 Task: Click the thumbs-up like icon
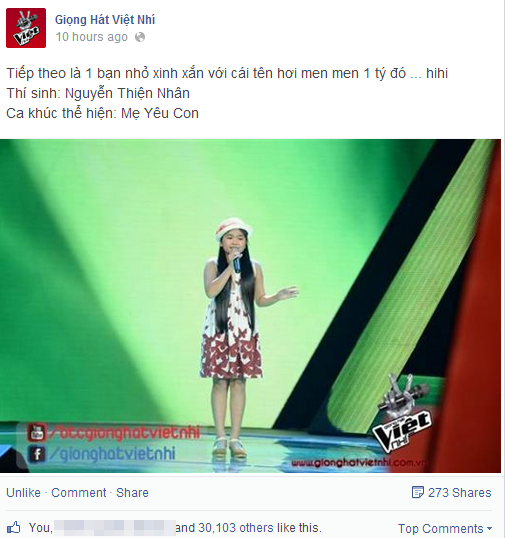click(14, 527)
